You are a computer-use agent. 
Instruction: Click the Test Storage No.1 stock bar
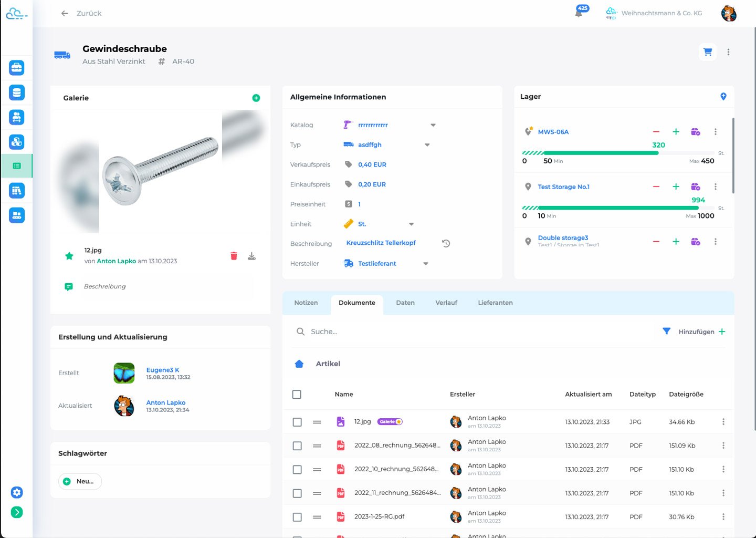pos(619,208)
